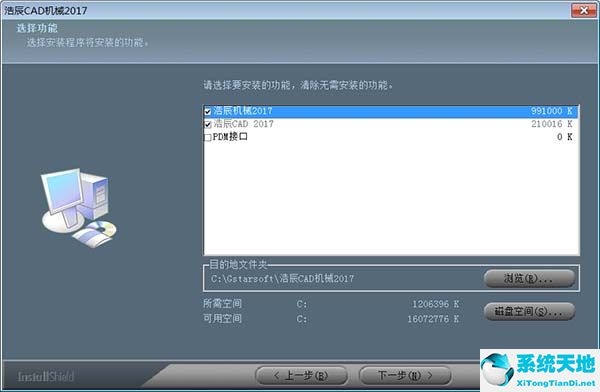Image resolution: width=600 pixels, height=392 pixels.
Task: Continue with 下一步(N) button
Action: coord(405,376)
